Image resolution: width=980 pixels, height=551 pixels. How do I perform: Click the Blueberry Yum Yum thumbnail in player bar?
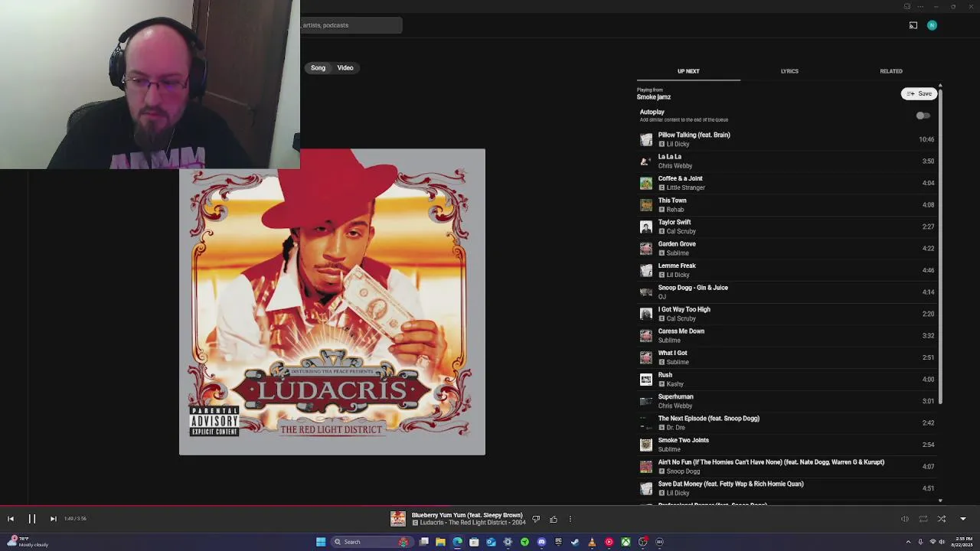coord(398,519)
